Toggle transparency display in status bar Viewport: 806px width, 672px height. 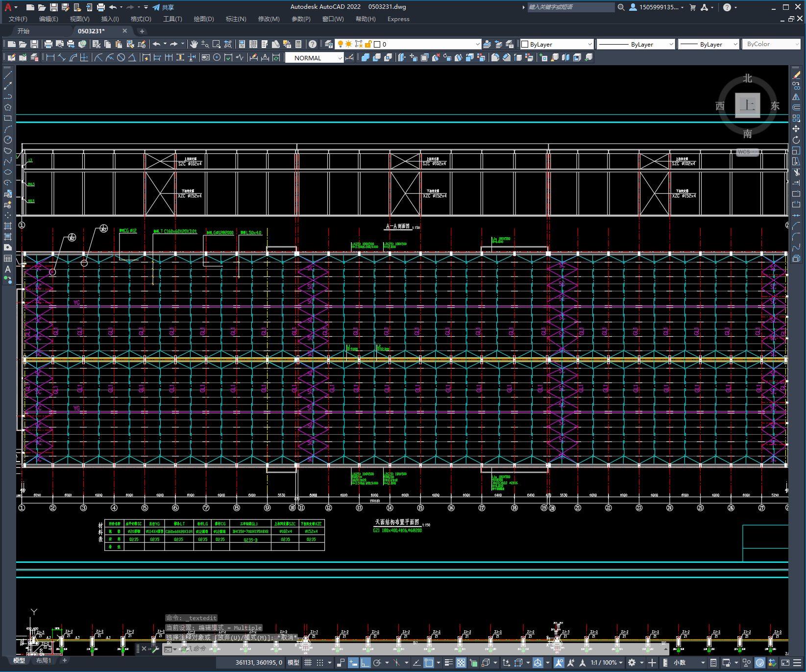pyautogui.click(x=461, y=663)
